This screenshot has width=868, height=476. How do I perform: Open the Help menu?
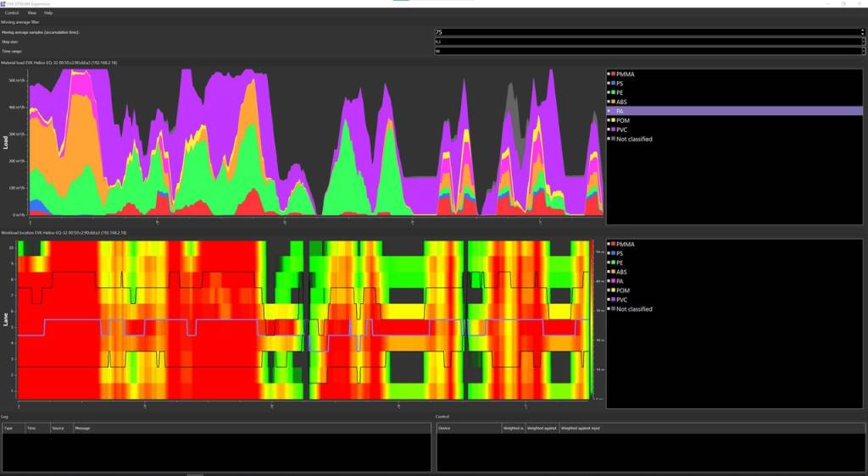coord(48,13)
